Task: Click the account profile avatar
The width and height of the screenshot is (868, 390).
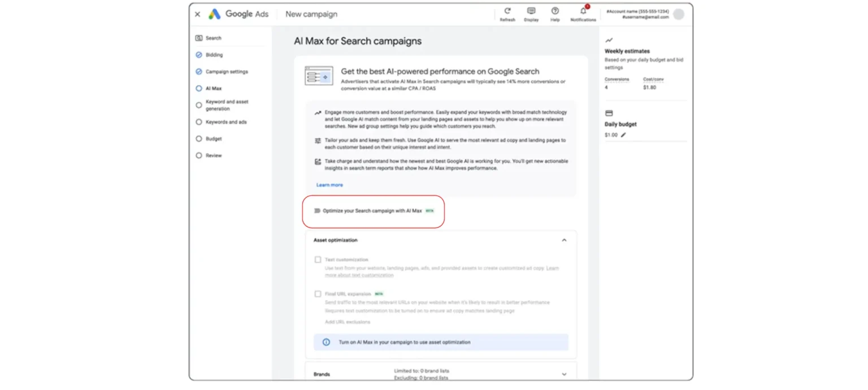Action: [x=679, y=15]
